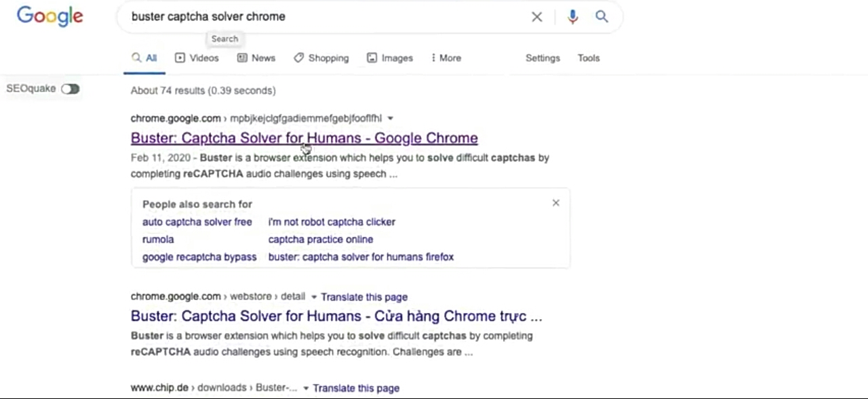Expand dropdown arrow beside mpbjkejclgfgadiemmefgebjfooflfhl URL
The image size is (868, 399).
[390, 119]
